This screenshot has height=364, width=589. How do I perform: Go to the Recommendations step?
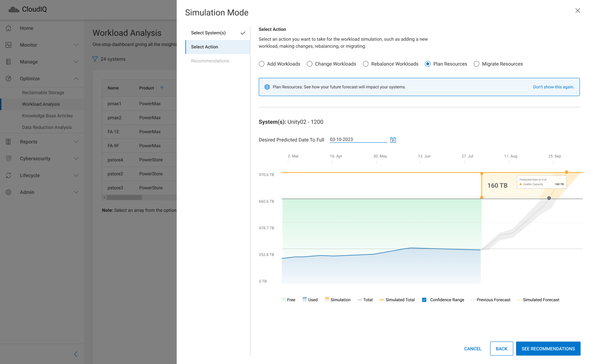[218, 61]
